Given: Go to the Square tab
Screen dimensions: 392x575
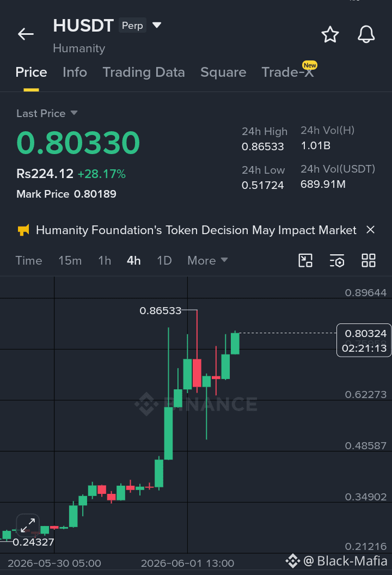Looking at the screenshot, I should (223, 72).
